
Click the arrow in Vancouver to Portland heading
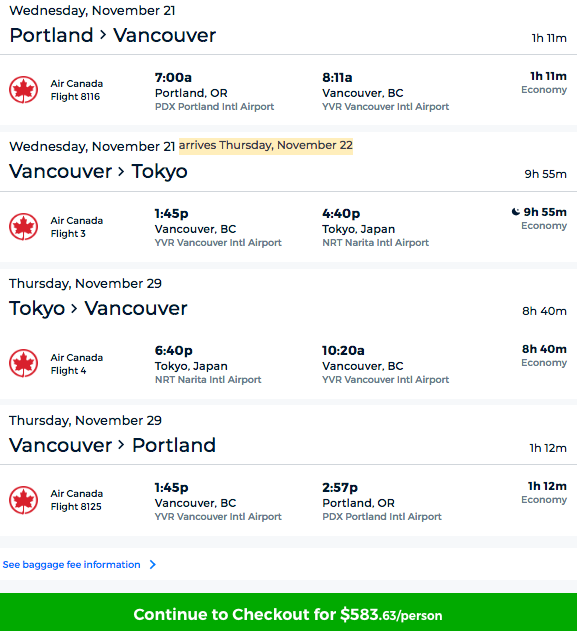pos(121,445)
